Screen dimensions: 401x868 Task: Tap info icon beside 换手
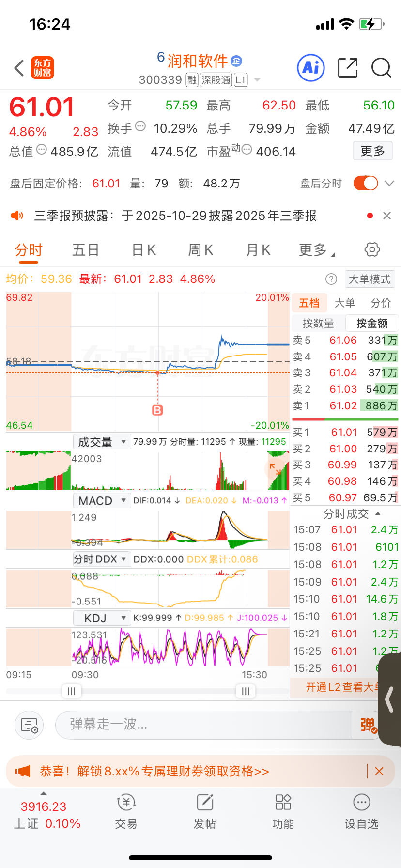tap(140, 126)
